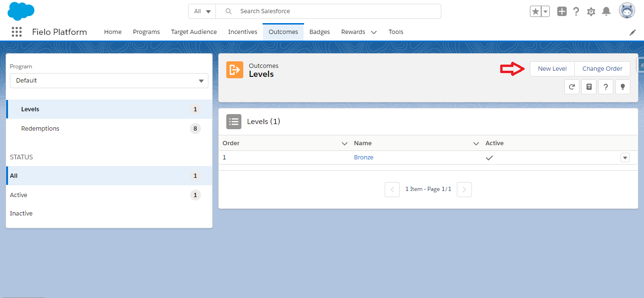Click the Salesforce cloud logo
The image size is (644, 298).
pos(21,11)
